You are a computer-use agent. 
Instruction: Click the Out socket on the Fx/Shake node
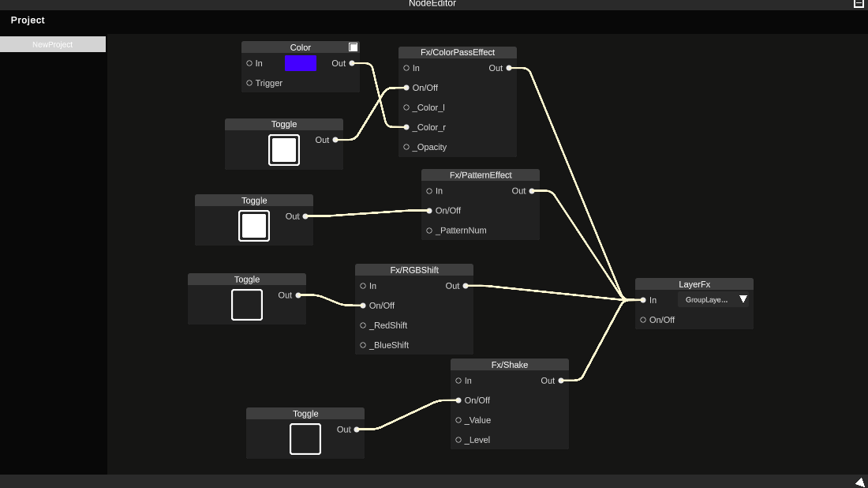click(x=560, y=381)
